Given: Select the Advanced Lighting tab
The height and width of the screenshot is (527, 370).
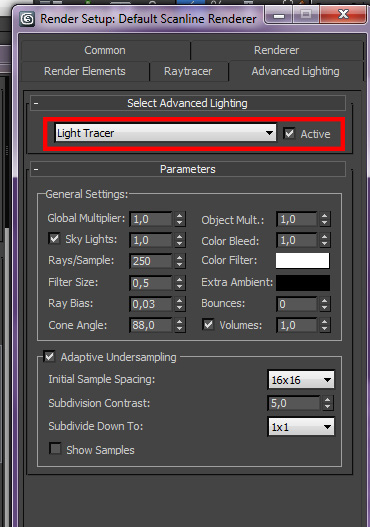Looking at the screenshot, I should (x=295, y=71).
